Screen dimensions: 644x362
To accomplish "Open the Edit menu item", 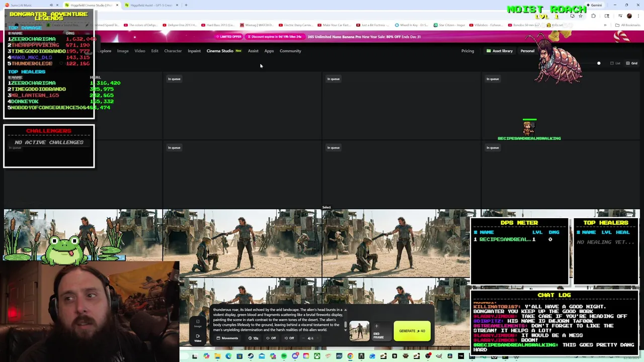I will (x=154, y=51).
